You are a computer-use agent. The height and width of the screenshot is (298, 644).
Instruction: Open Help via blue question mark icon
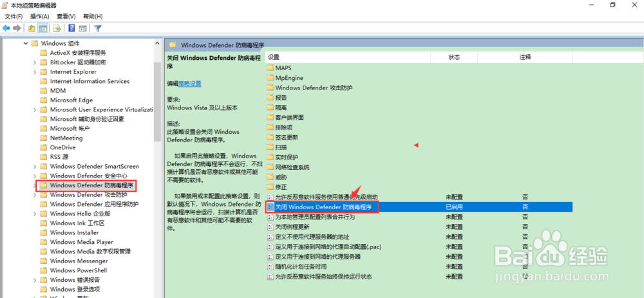click(x=72, y=28)
